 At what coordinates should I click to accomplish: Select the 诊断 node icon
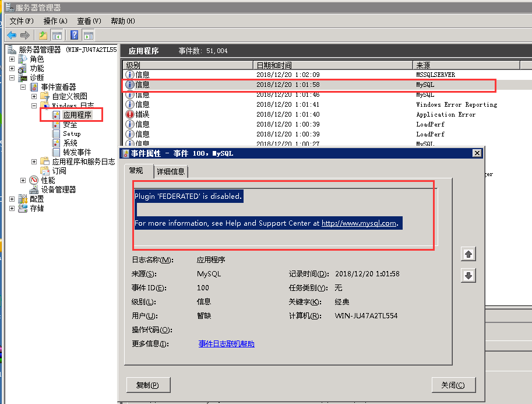point(23,78)
